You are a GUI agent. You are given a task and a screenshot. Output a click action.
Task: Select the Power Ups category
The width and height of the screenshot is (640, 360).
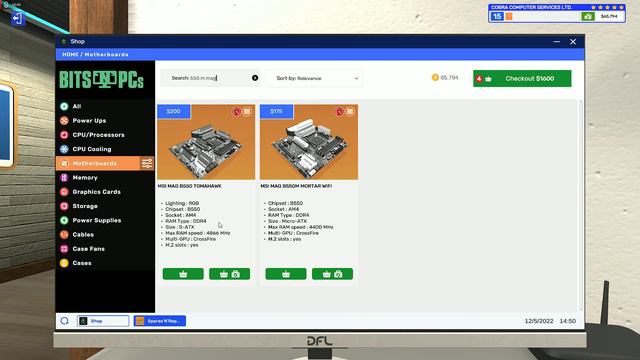point(105,120)
